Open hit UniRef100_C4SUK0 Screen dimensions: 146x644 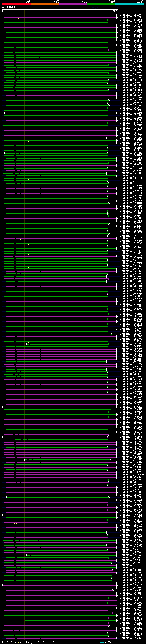coord(131,22)
